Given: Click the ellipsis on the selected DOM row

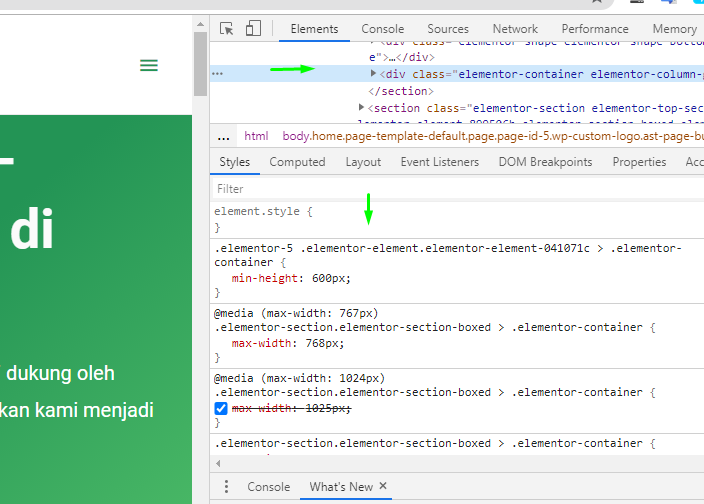Looking at the screenshot, I should point(217,74).
